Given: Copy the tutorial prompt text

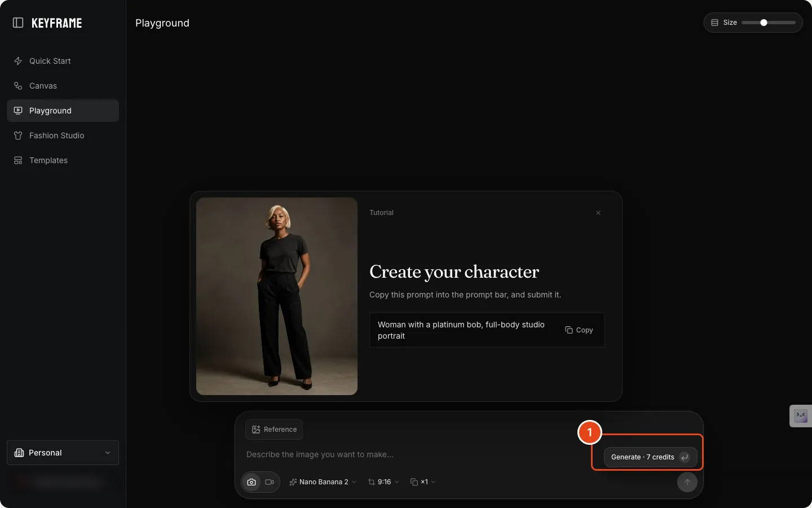Looking at the screenshot, I should tap(579, 330).
